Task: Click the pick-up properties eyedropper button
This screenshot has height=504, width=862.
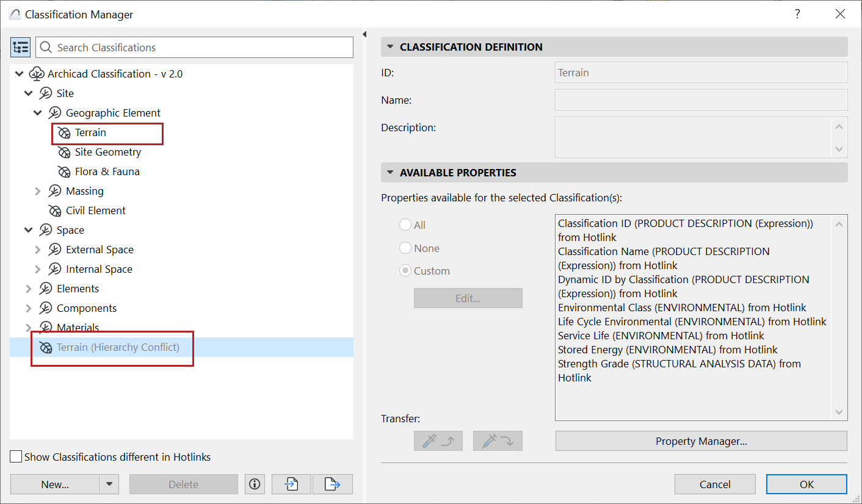Action: (438, 441)
